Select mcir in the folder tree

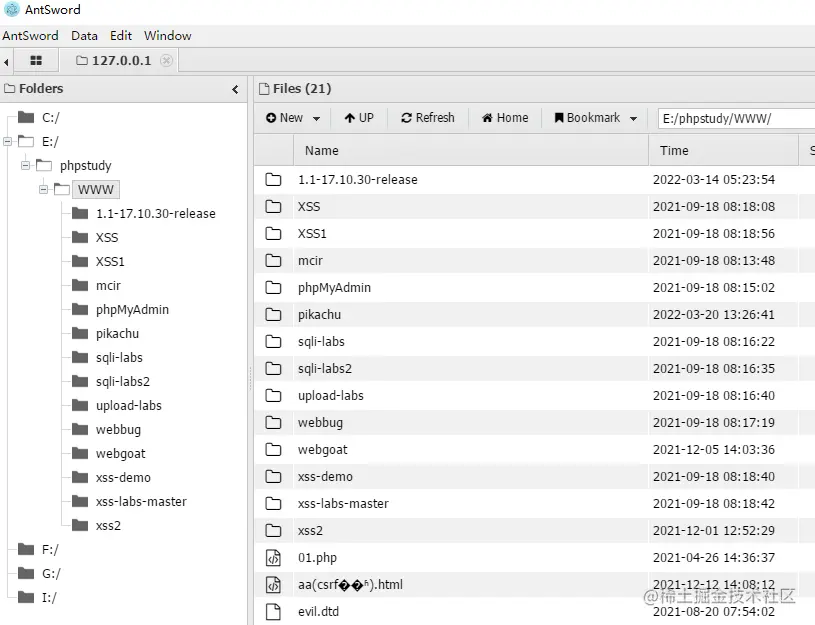tap(108, 285)
